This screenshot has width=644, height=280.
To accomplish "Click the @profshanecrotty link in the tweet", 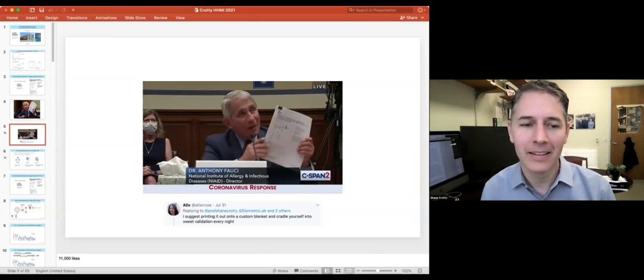I will 221,211.
